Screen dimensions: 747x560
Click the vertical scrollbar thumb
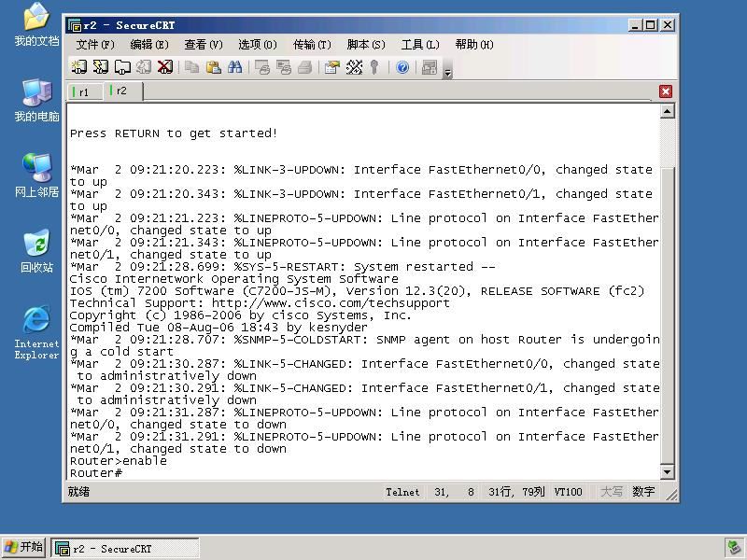(667, 315)
